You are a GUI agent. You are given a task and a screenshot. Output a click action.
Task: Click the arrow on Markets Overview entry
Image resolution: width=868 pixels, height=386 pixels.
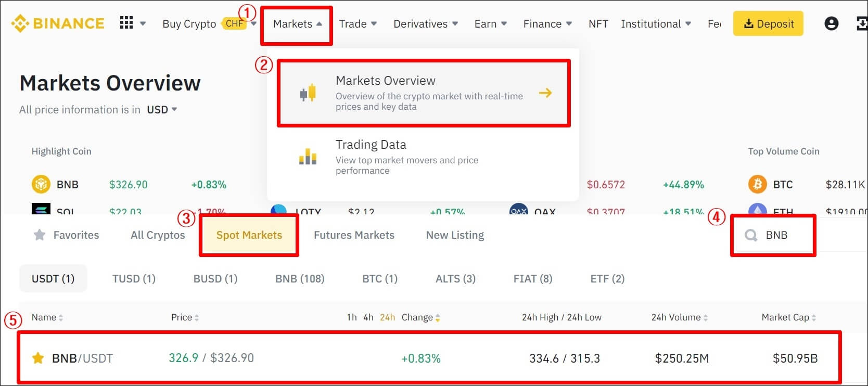coord(545,93)
